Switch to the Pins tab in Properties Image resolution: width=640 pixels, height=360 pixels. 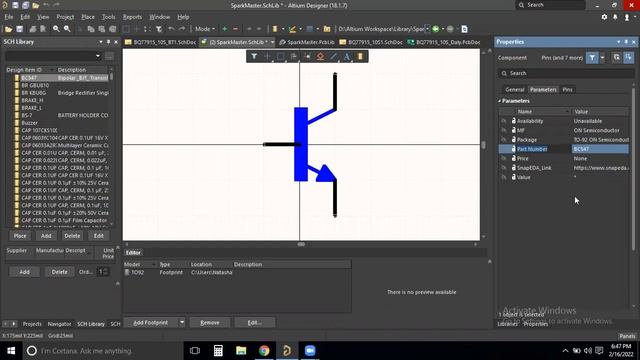click(567, 89)
